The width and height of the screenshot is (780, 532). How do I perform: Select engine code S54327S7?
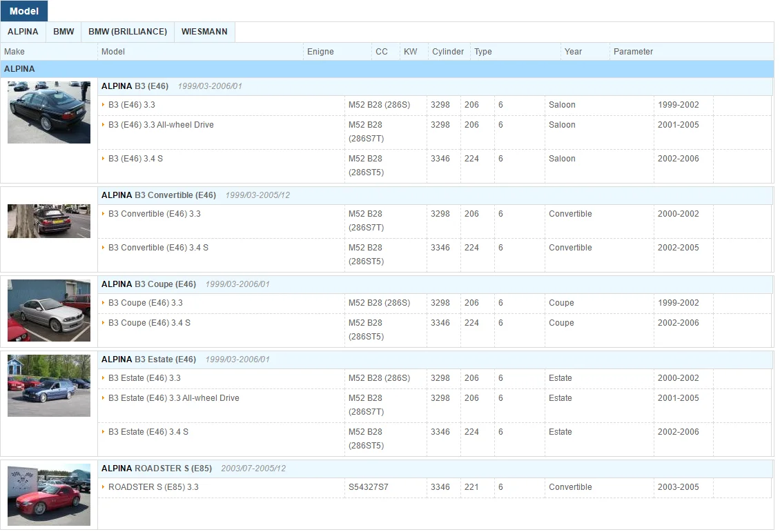[368, 487]
